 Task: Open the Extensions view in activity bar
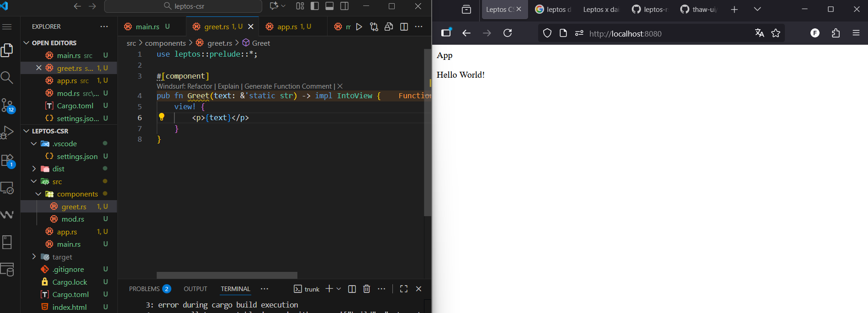click(7, 160)
